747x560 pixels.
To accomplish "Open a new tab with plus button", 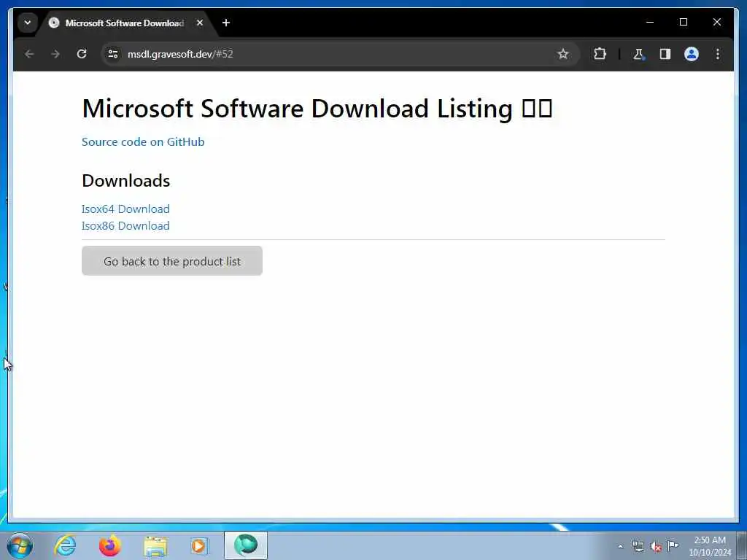I will [226, 23].
